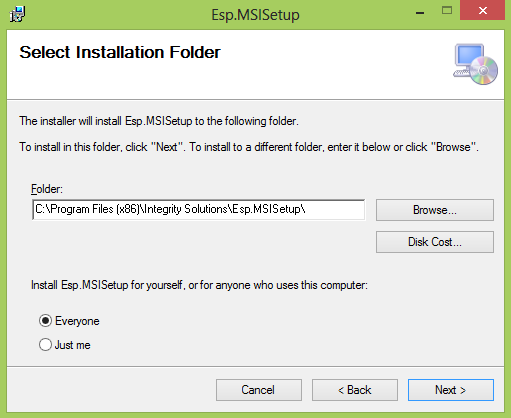Proceed with the Next button
The height and width of the screenshot is (418, 511).
(451, 390)
